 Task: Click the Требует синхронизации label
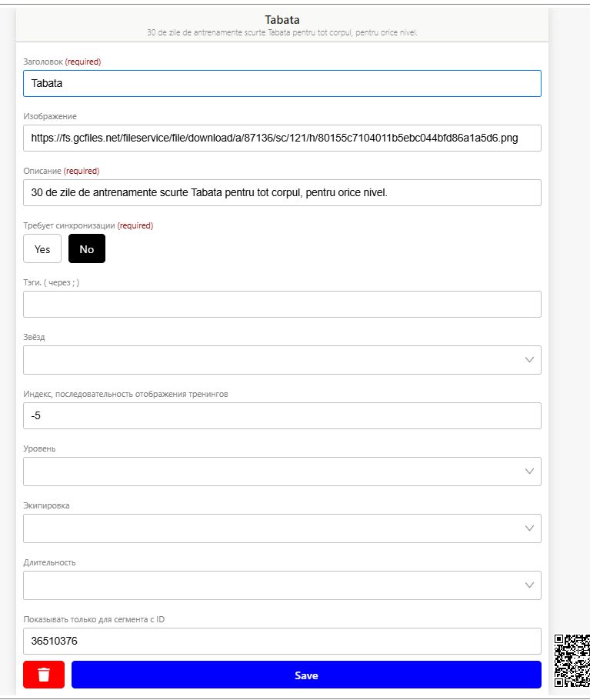click(x=88, y=225)
